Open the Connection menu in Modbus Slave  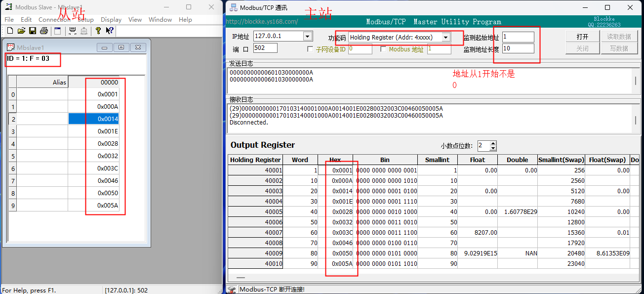click(x=54, y=20)
